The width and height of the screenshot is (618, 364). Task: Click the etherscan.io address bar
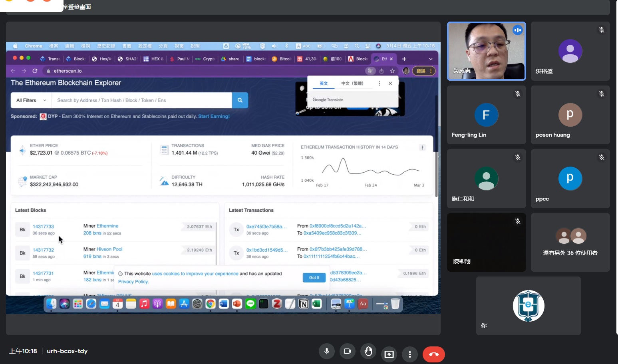pos(202,71)
